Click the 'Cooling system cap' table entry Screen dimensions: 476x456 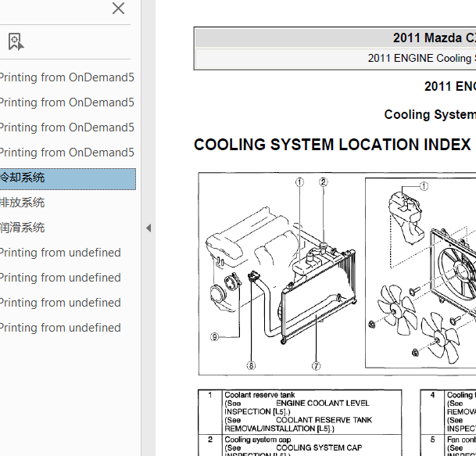tap(257, 440)
